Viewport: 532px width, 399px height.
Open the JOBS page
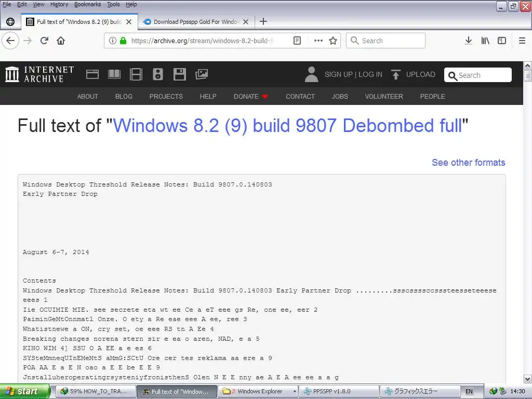pyautogui.click(x=340, y=96)
